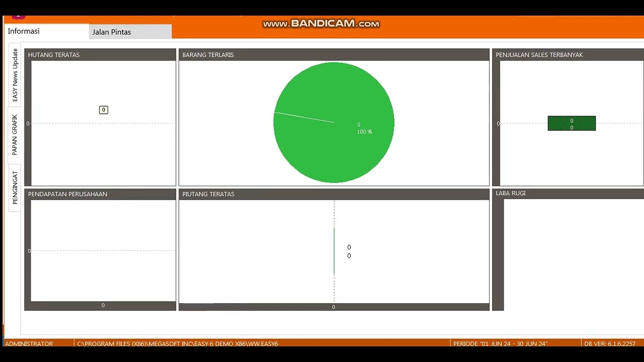The height and width of the screenshot is (362, 644).
Task: Click ADMINISTRATOR in the status bar
Action: 29,344
